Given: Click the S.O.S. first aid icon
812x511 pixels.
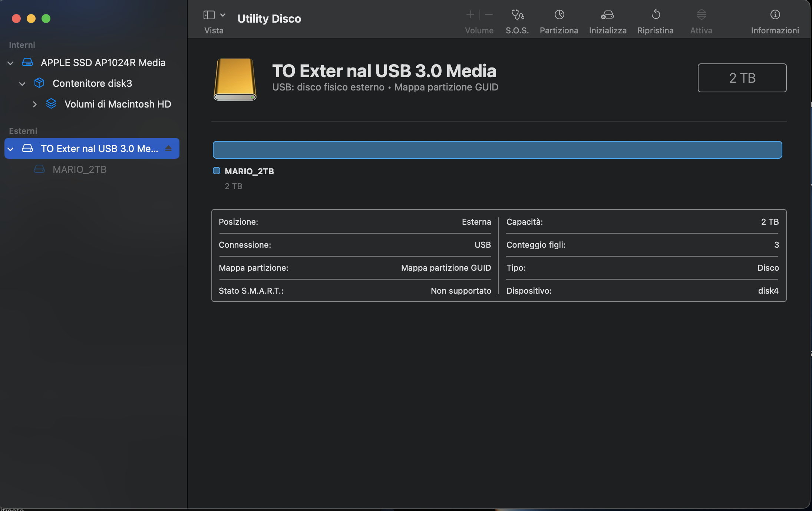Looking at the screenshot, I should [517, 15].
